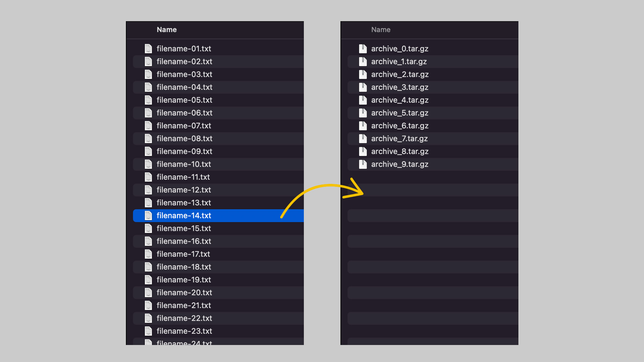Click the filename-23.txt file icon

[x=149, y=331]
